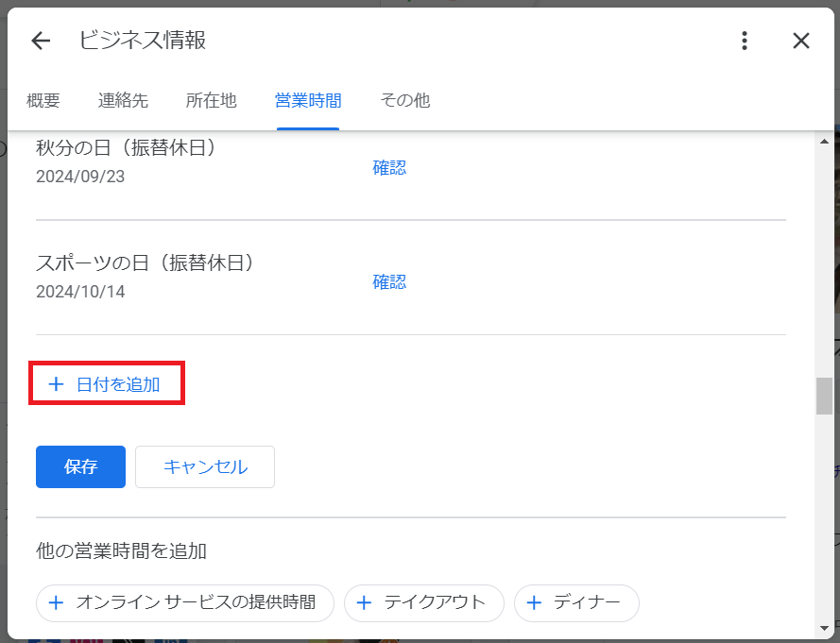Close the ビジネス情報 dialog
The height and width of the screenshot is (643, 840).
pos(801,41)
